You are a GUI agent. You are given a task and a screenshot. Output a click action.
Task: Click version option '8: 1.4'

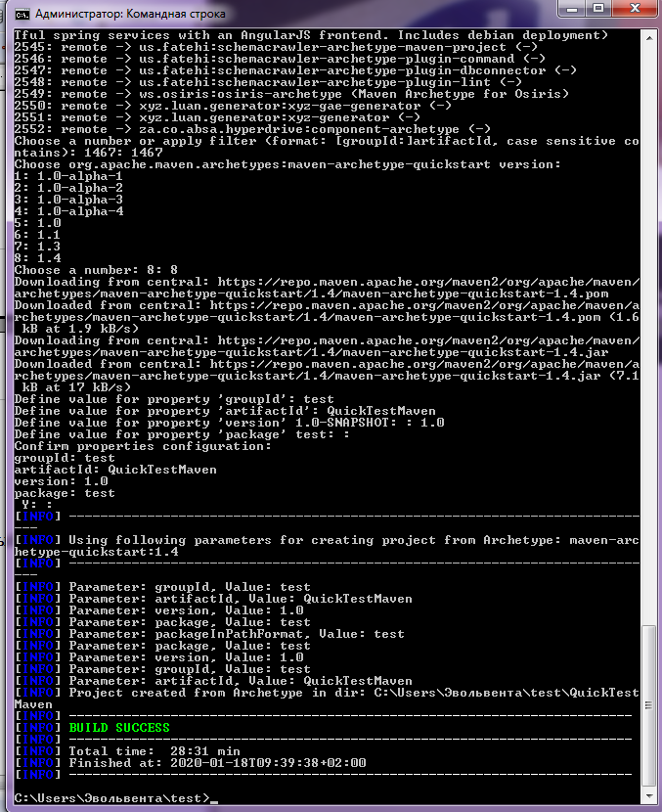point(38,258)
